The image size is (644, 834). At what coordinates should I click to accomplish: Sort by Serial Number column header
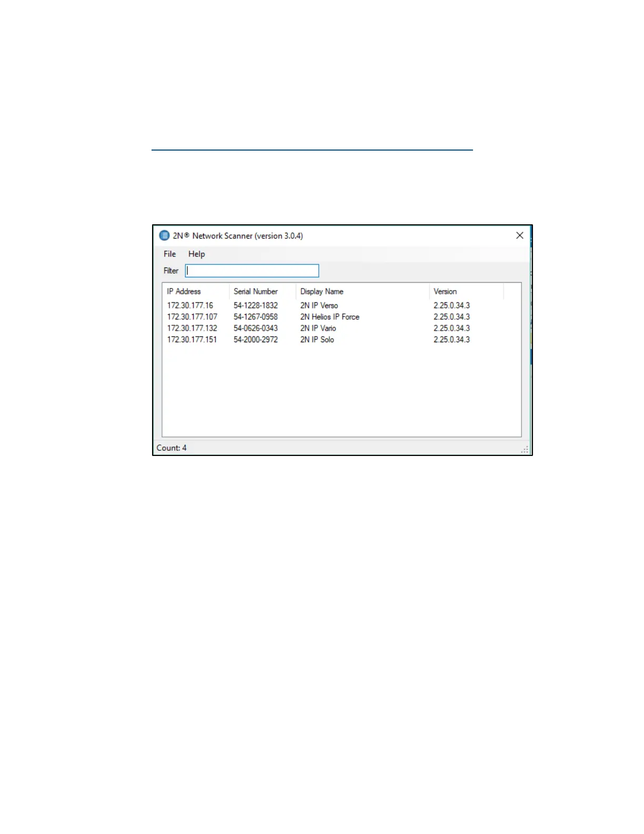coord(263,291)
